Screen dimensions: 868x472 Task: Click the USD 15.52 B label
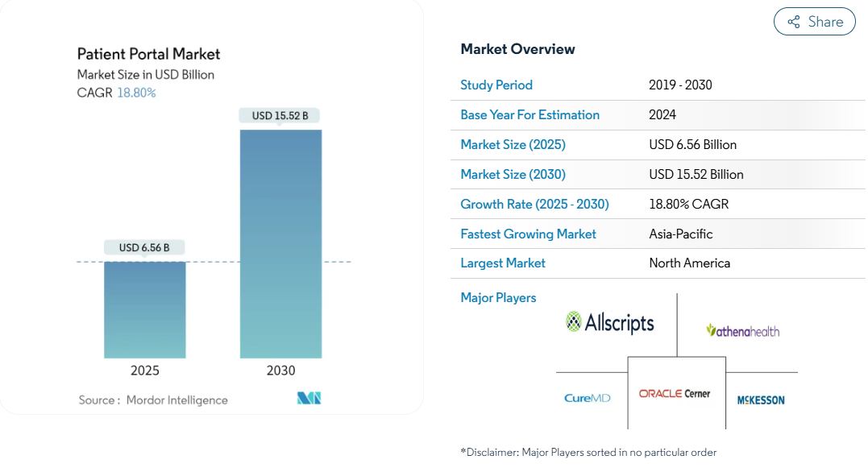[x=280, y=116]
